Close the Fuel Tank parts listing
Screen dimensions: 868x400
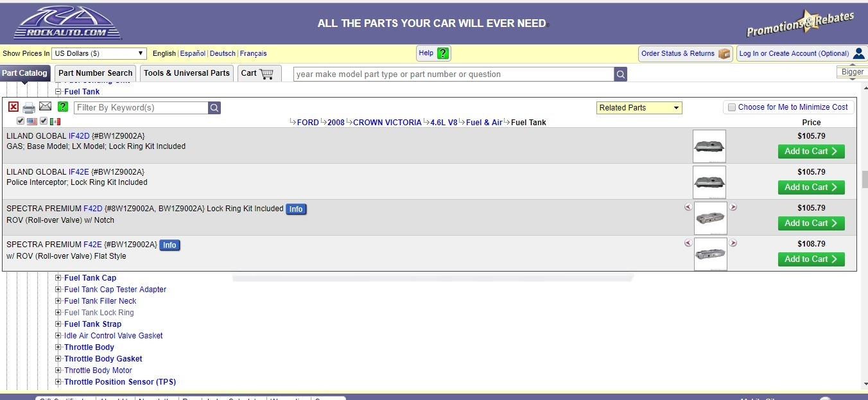(x=13, y=107)
